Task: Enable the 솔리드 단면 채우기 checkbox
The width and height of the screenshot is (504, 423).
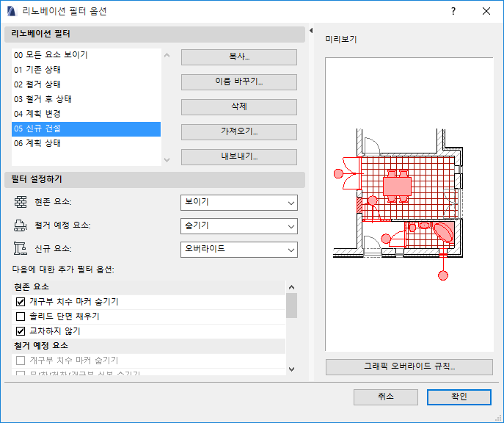Action: click(x=21, y=317)
